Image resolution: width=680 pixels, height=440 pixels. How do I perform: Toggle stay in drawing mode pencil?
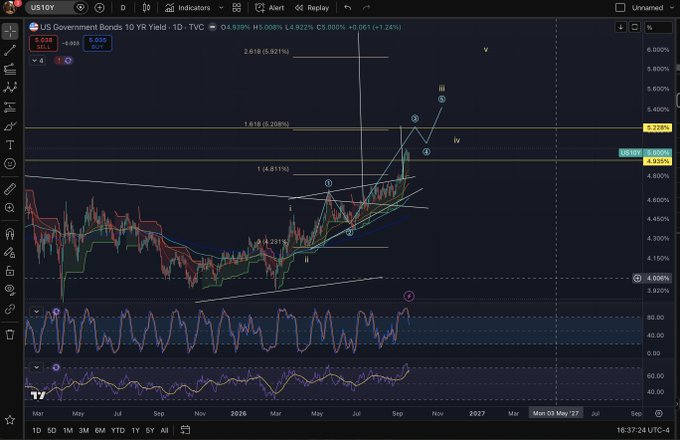10,252
